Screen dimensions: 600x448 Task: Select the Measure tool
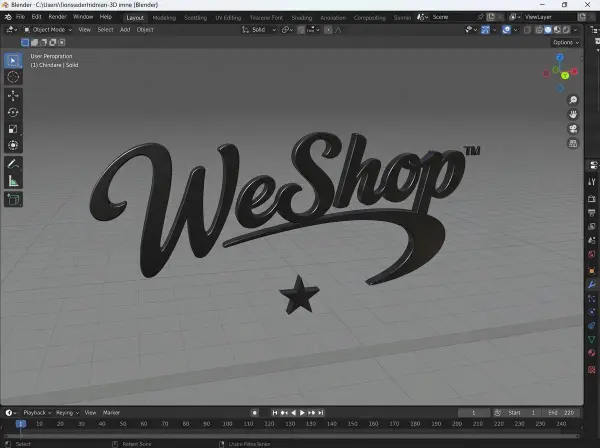pyautogui.click(x=13, y=181)
